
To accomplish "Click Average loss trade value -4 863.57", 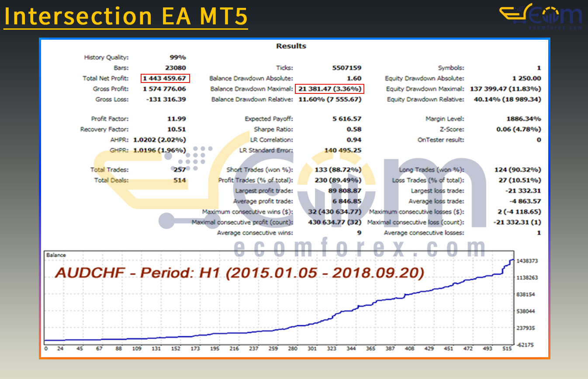I will point(526,201).
